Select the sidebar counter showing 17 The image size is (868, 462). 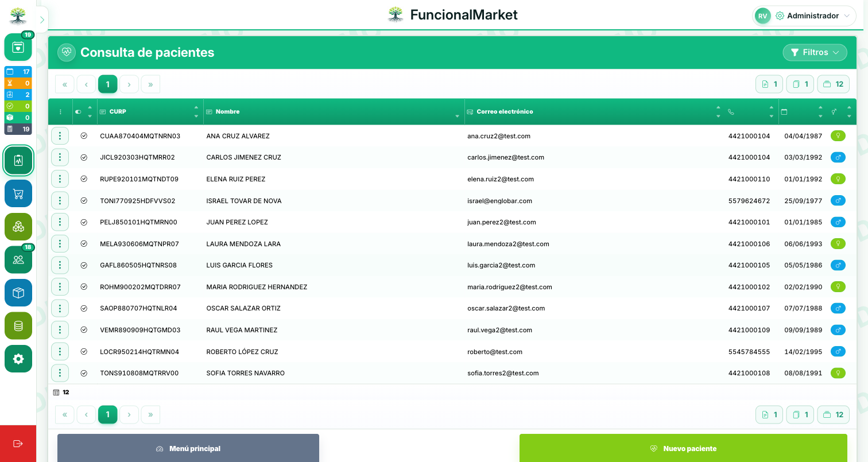(18, 72)
